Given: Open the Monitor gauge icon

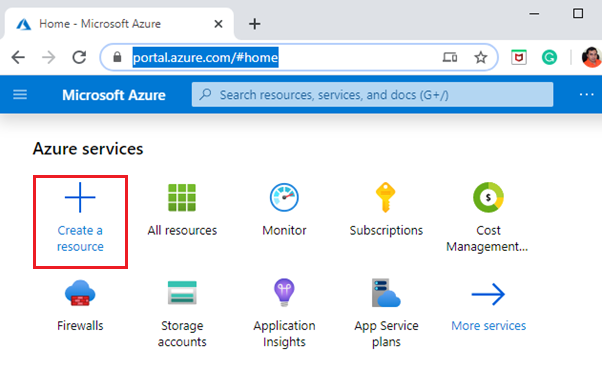Looking at the screenshot, I should (x=284, y=197).
